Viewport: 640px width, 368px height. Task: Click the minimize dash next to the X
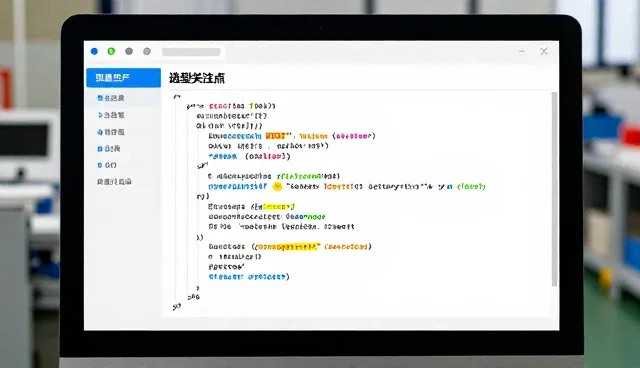[x=522, y=51]
